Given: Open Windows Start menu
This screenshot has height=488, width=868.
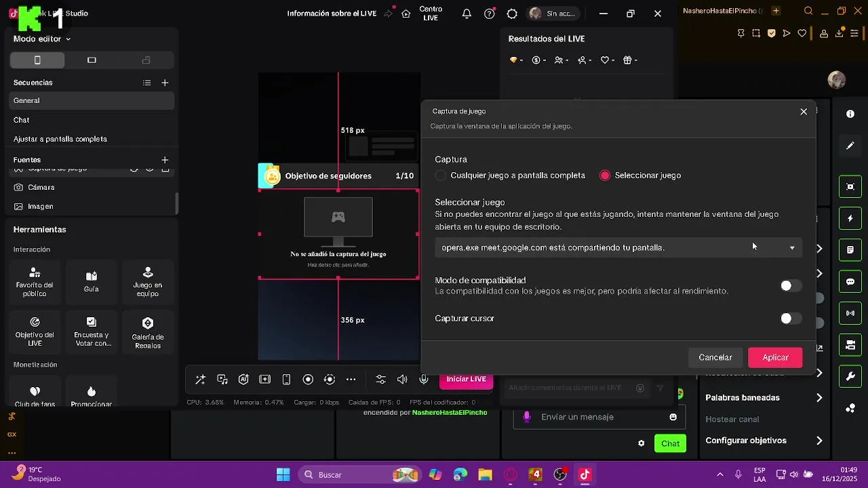Looking at the screenshot, I should [283, 474].
